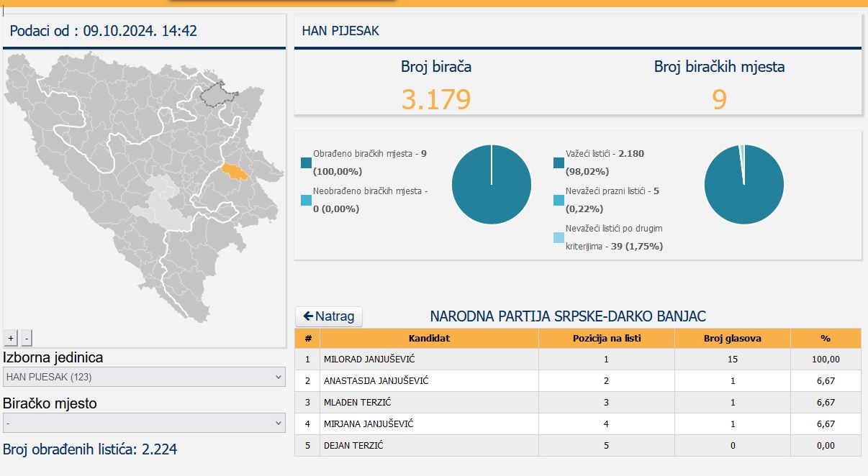Viewport: 868px width, 476px height.
Task: Click the Obrađeno biračkih mjesta legend swatch
Action: click(x=307, y=163)
